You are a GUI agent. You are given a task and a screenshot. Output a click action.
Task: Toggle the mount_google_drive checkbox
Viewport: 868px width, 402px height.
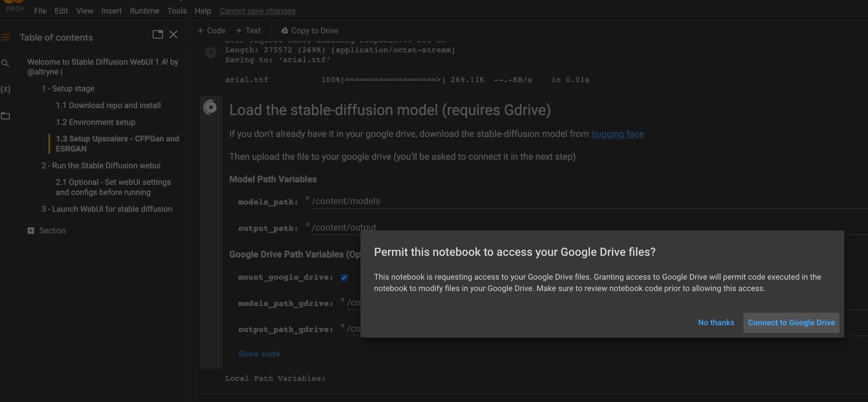(343, 277)
